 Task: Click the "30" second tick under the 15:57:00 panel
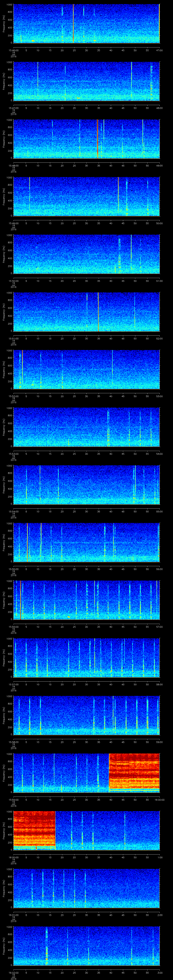click(86, 684)
